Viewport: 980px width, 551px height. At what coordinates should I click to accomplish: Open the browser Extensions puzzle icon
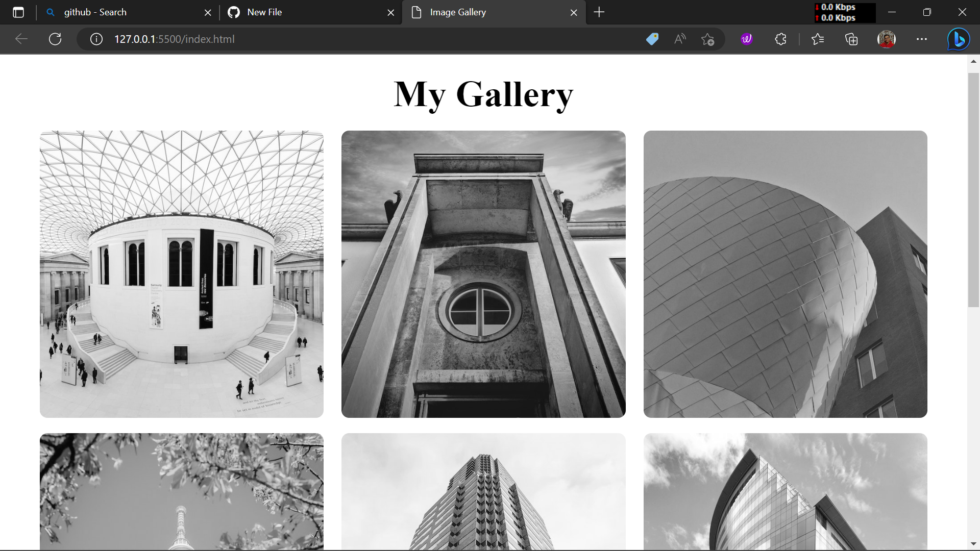pos(780,39)
